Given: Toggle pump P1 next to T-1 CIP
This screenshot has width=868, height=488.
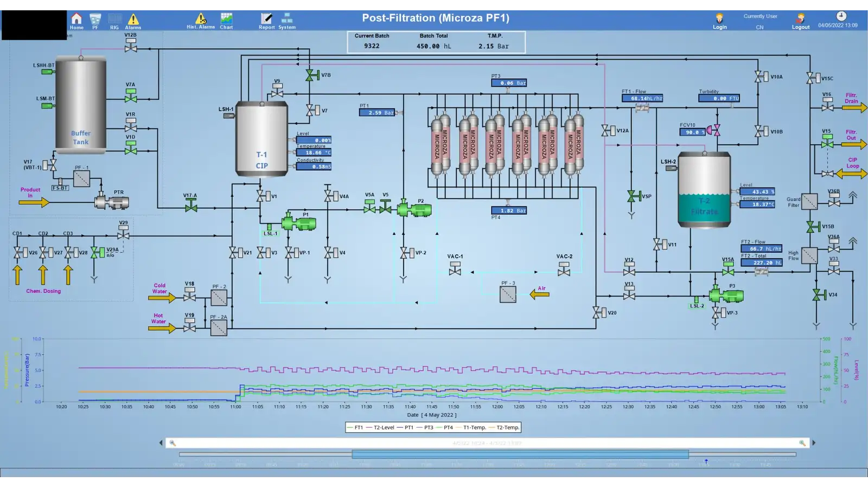Looking at the screenshot, I should tap(298, 223).
